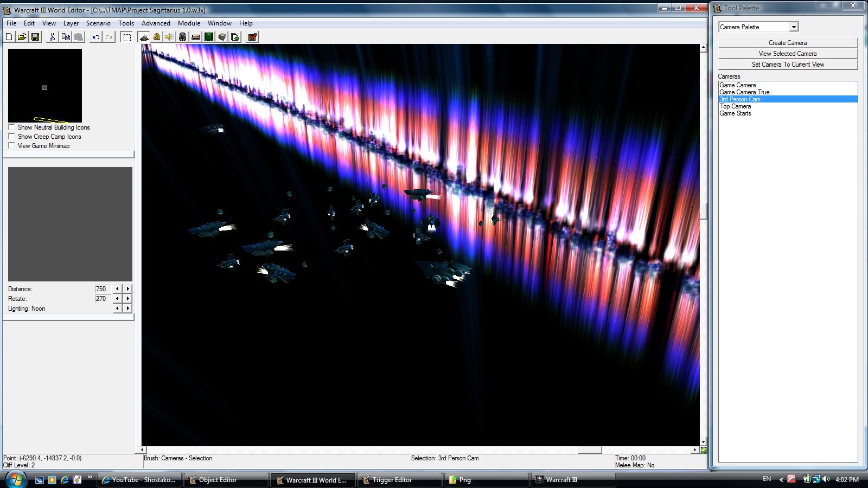The image size is (868, 488).
Task: Toggle View Game Minimap checkbox
Action: click(11, 146)
